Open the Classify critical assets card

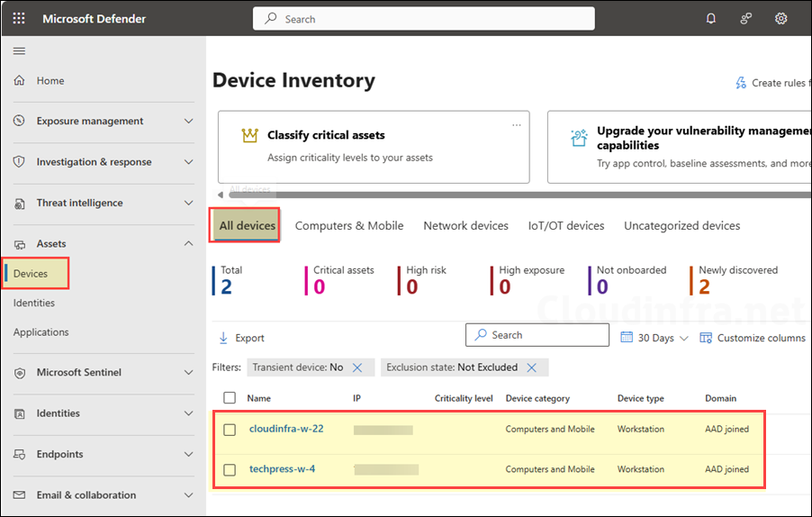374,147
